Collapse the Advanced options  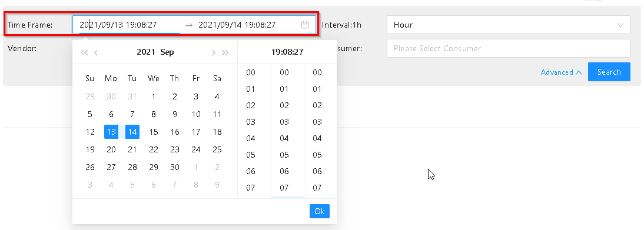[x=561, y=72]
